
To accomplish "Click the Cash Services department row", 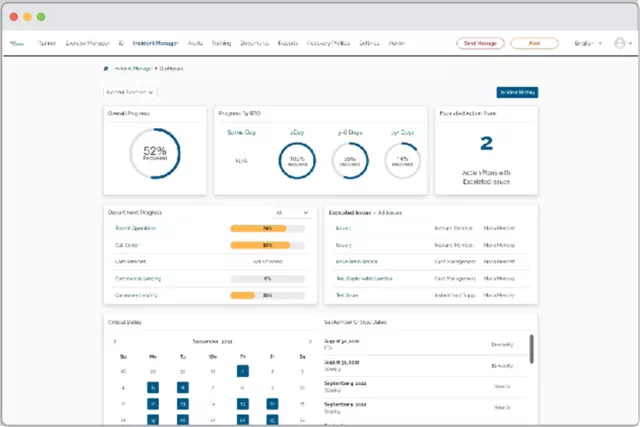I will pyautogui.click(x=210, y=262).
